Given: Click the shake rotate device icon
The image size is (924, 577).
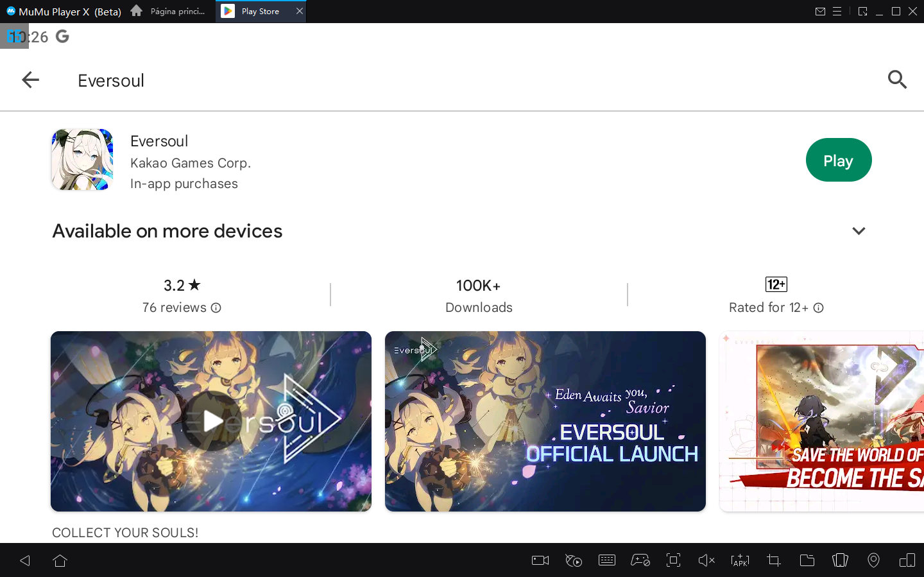Looking at the screenshot, I should (x=840, y=560).
